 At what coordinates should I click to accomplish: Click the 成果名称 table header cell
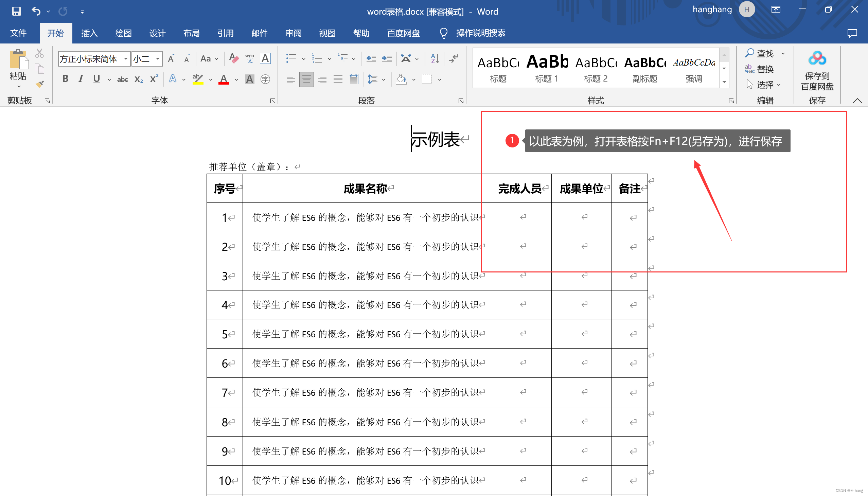point(365,189)
